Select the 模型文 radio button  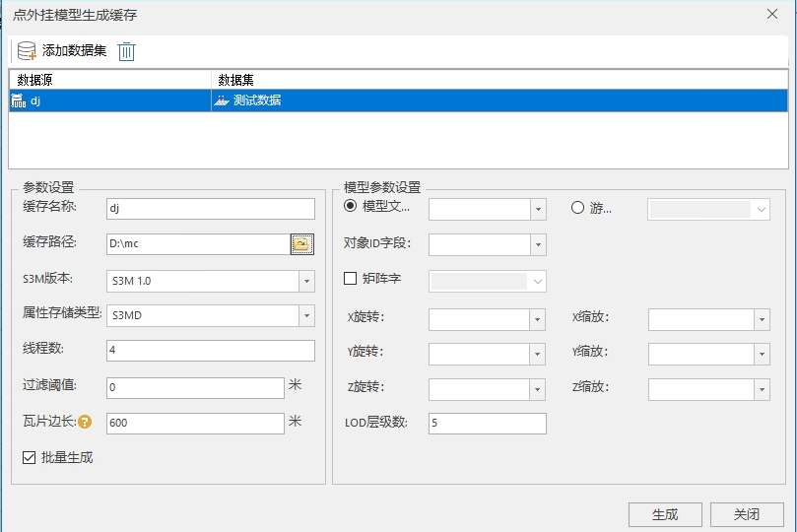point(350,207)
